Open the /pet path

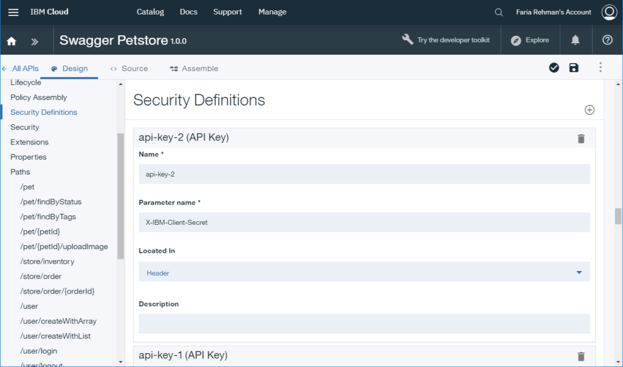pos(27,187)
